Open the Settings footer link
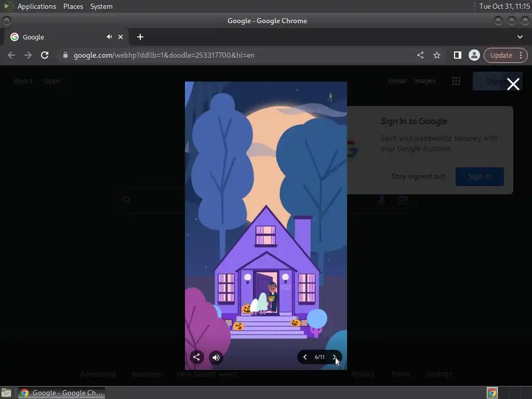 pyautogui.click(x=438, y=374)
